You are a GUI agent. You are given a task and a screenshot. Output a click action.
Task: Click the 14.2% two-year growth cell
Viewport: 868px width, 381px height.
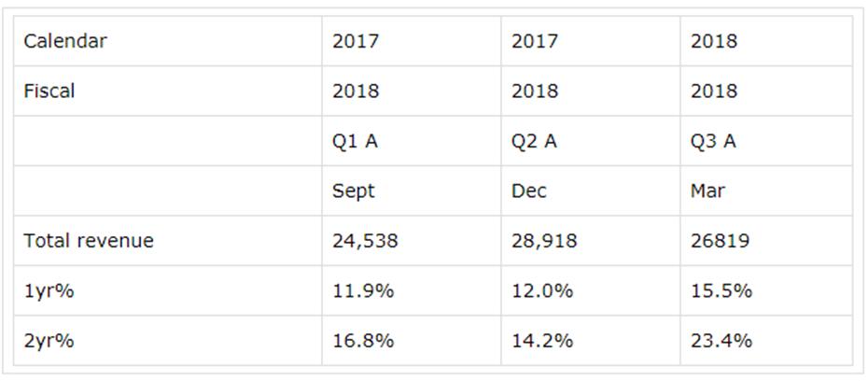[x=542, y=341]
